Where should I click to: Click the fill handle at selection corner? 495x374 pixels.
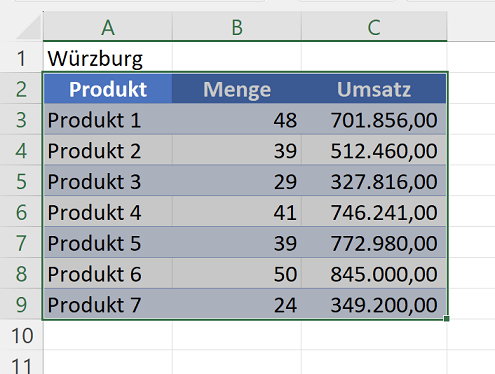point(447,319)
